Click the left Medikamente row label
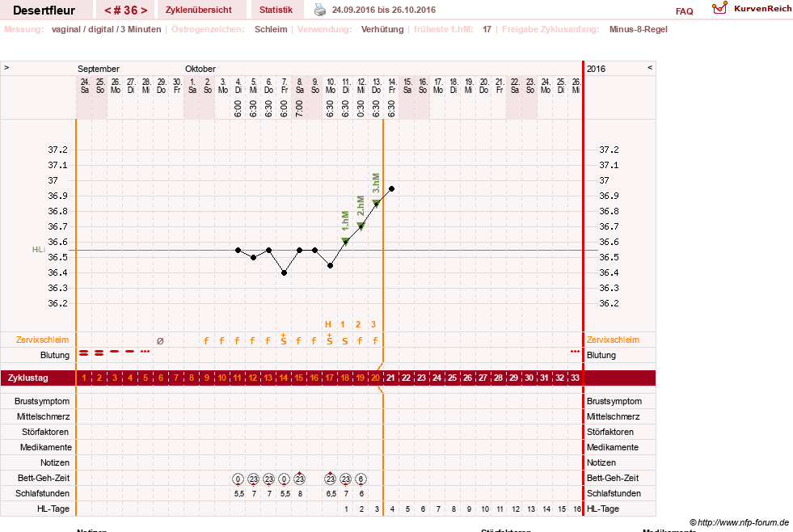This screenshot has width=793, height=532. [x=45, y=447]
